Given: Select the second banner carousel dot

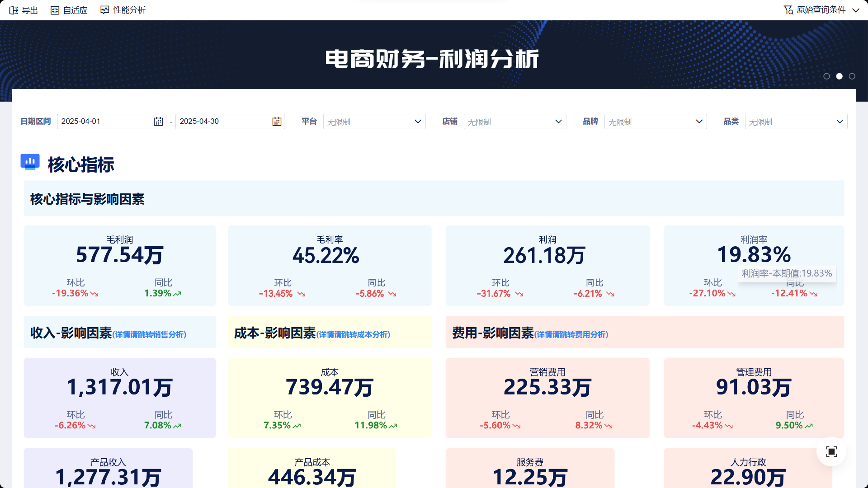Looking at the screenshot, I should (x=839, y=76).
